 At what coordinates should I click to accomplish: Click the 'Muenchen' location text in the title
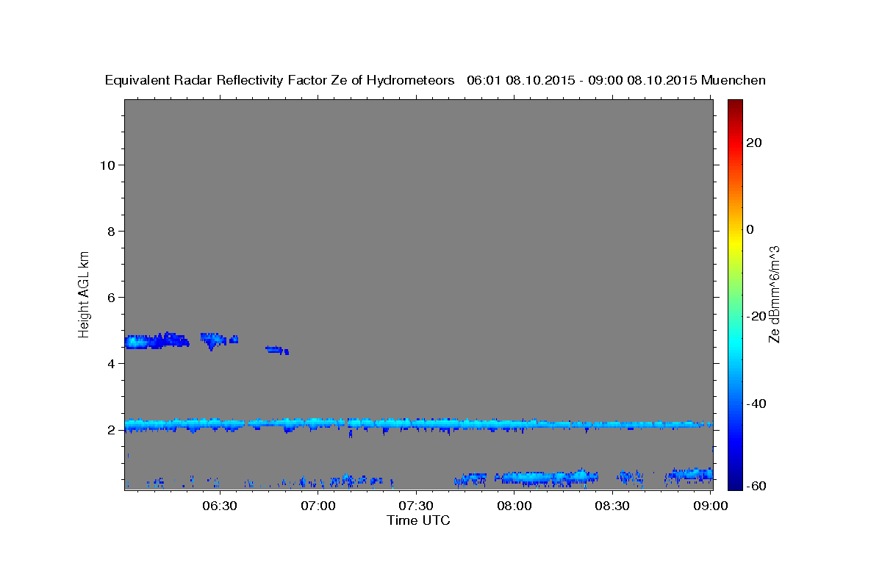coord(734,80)
